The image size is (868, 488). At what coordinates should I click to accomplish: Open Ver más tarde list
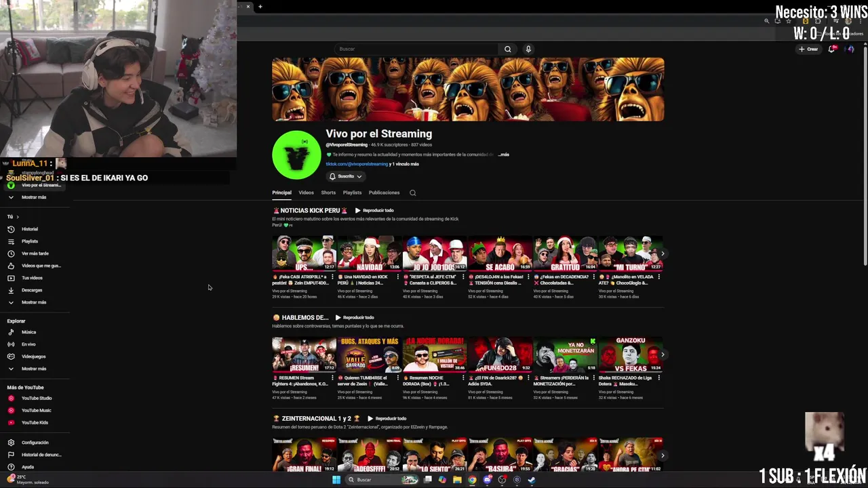coord(35,253)
